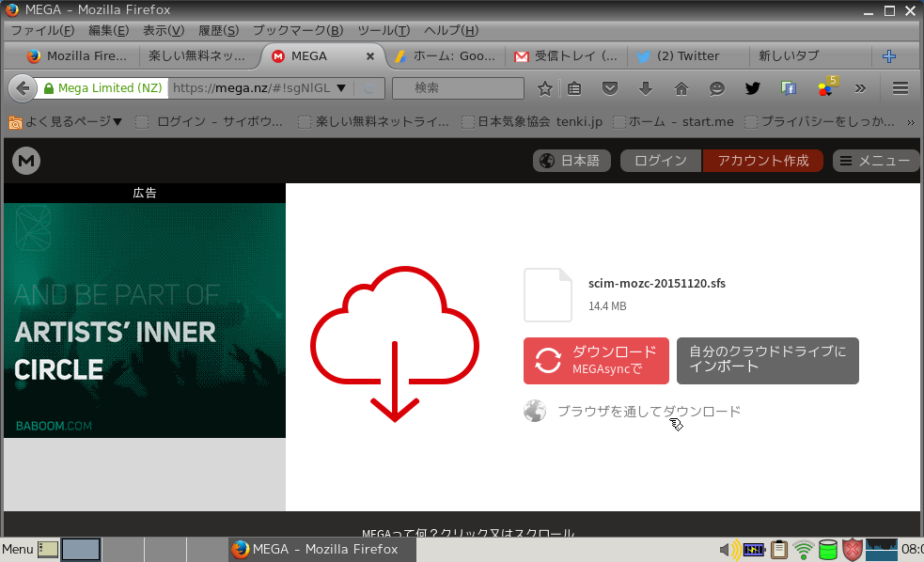Bookmark this page with the star icon

click(x=545, y=88)
